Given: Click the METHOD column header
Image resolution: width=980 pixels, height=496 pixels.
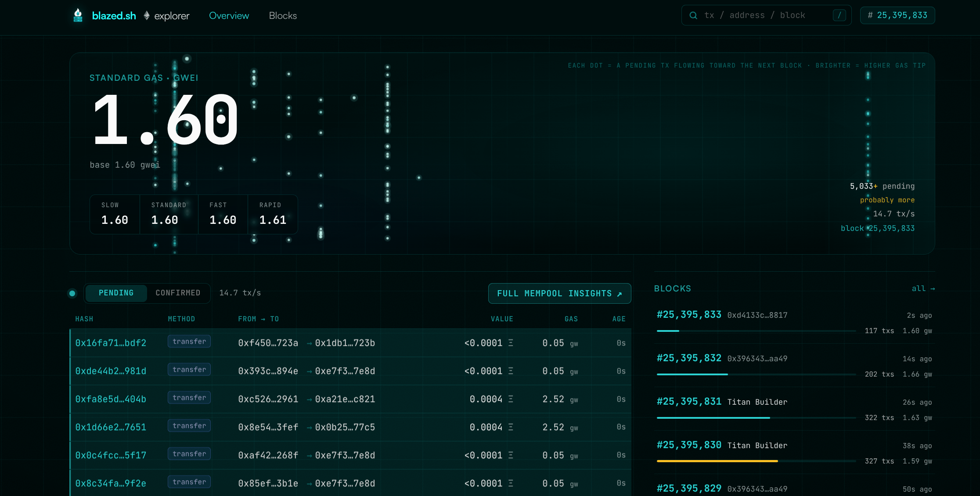Looking at the screenshot, I should click(x=181, y=319).
